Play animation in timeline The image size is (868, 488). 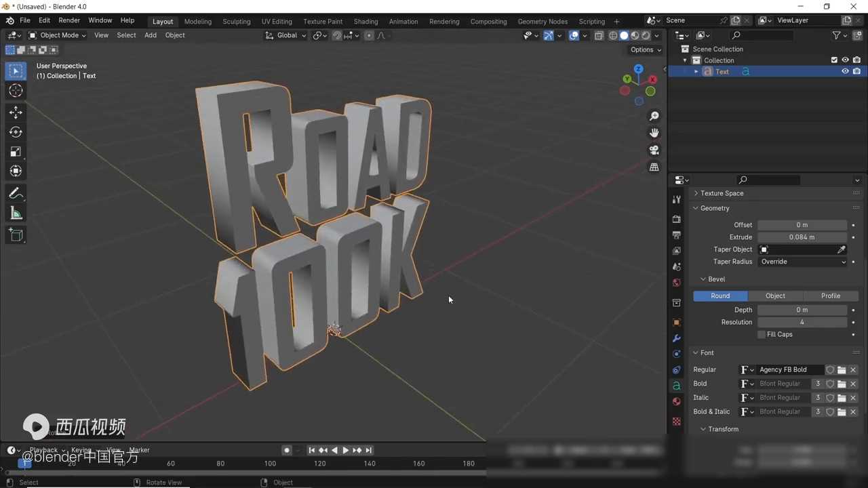point(345,450)
